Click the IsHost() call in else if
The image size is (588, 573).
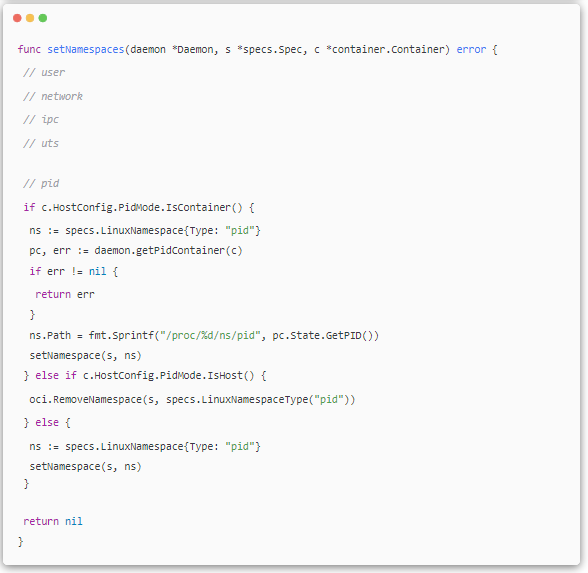231,375
